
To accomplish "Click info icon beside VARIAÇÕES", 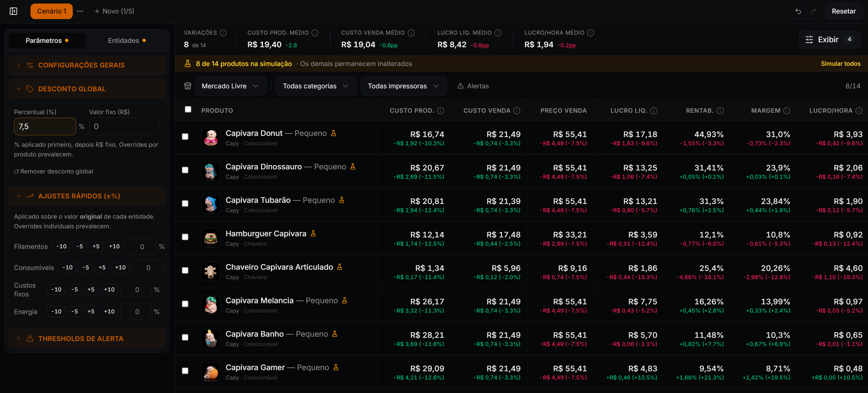I will coord(223,33).
